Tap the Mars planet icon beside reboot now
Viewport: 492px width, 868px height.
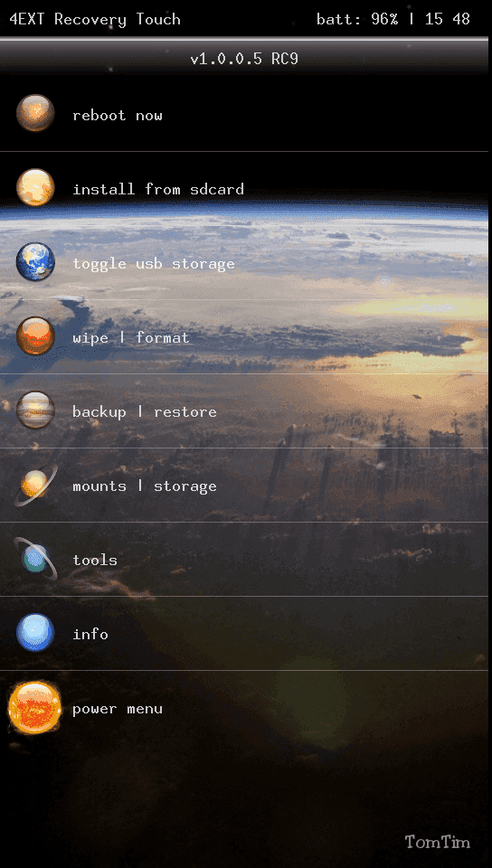(35, 114)
